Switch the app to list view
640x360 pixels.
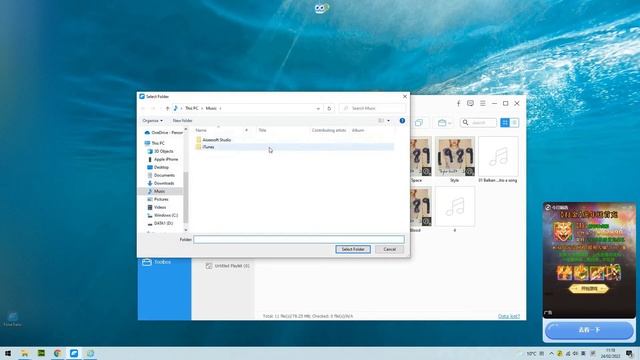[514, 122]
